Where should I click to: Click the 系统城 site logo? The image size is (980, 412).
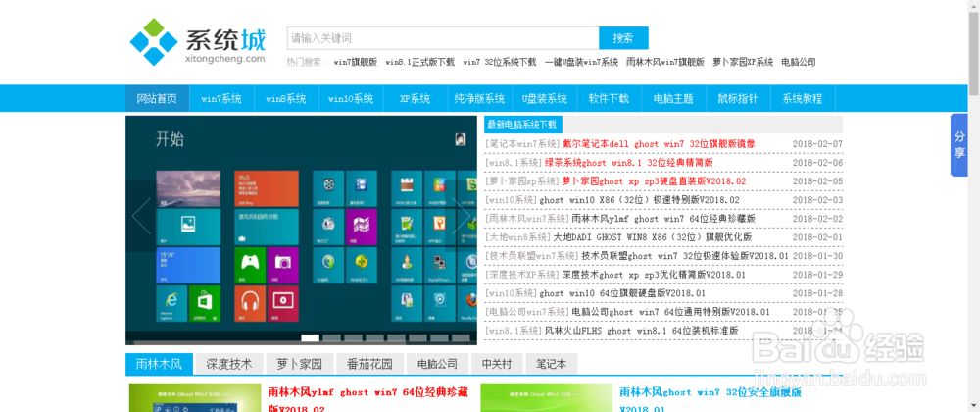pyautogui.click(x=198, y=42)
